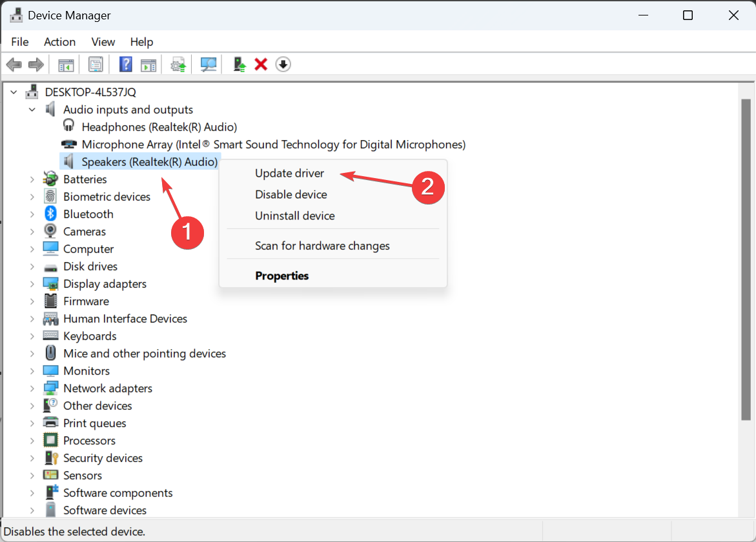Expand the Bluetooth category chevron
The width and height of the screenshot is (756, 542).
tap(32, 214)
